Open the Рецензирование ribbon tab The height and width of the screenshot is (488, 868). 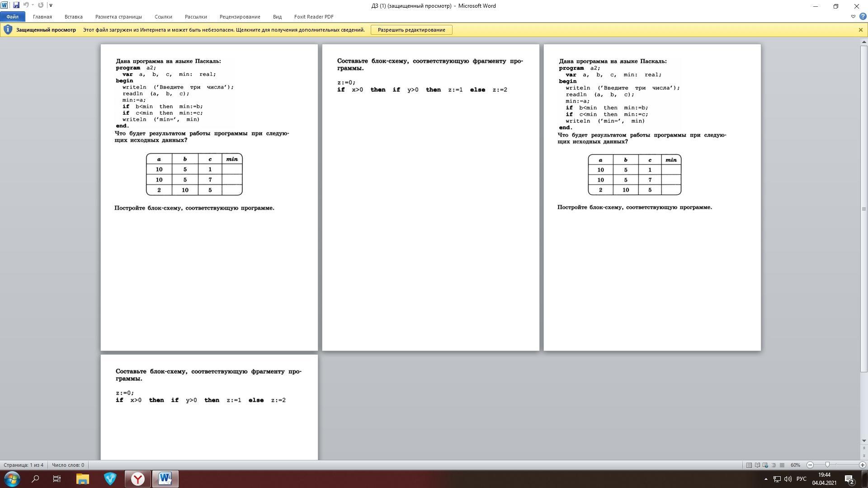[240, 17]
